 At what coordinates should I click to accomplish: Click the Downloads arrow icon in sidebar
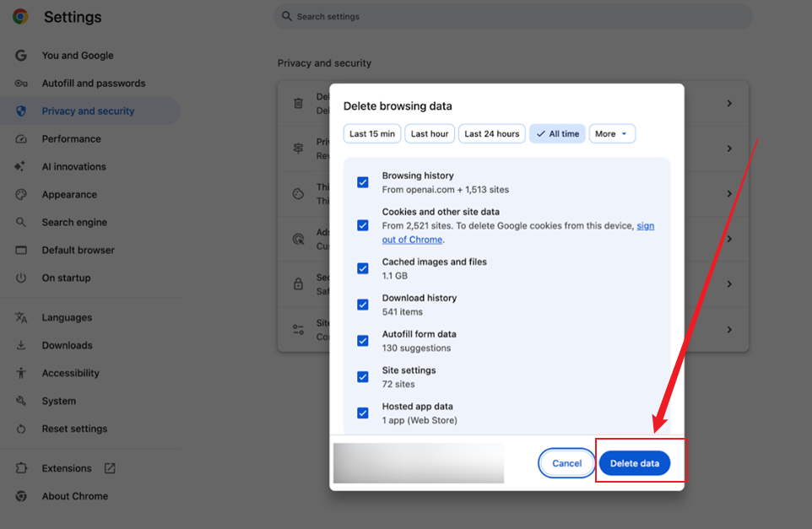pyautogui.click(x=21, y=344)
